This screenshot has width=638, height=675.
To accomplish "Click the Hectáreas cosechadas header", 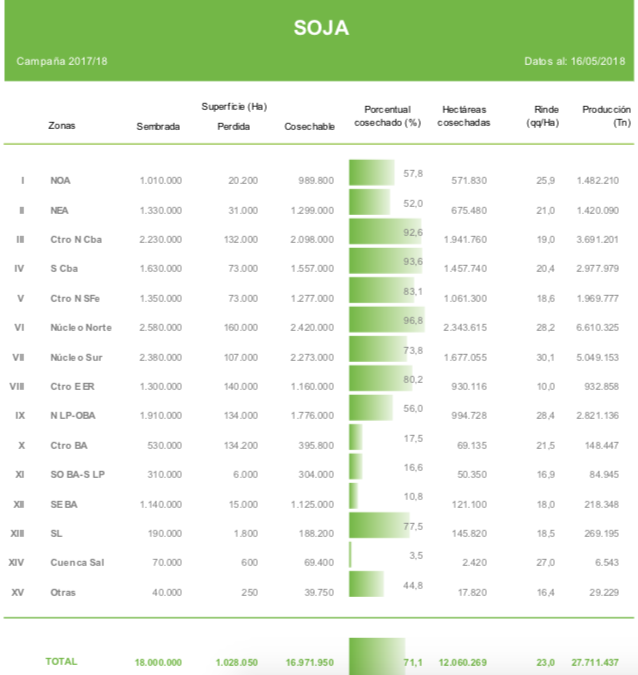I will point(464,116).
